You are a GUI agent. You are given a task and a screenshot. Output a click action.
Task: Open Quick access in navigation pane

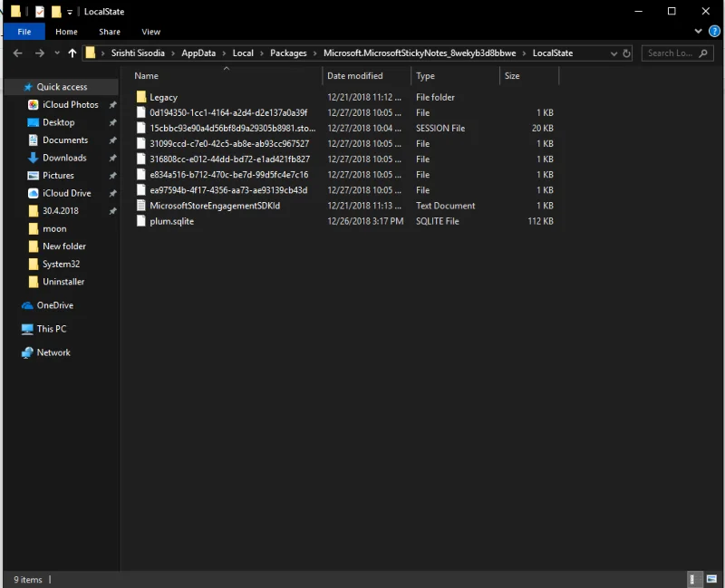point(62,87)
